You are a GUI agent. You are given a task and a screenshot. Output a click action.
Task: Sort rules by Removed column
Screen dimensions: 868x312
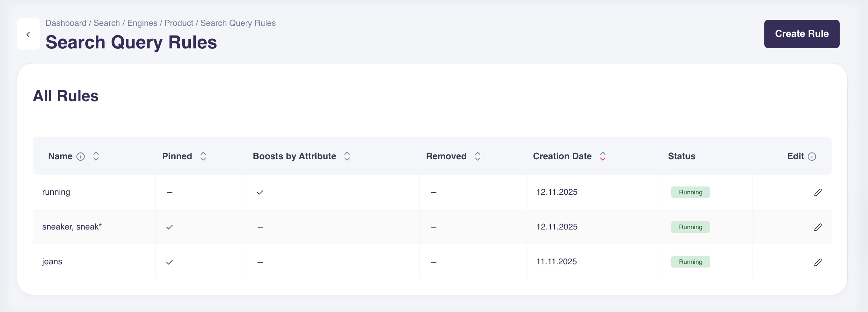click(x=477, y=156)
